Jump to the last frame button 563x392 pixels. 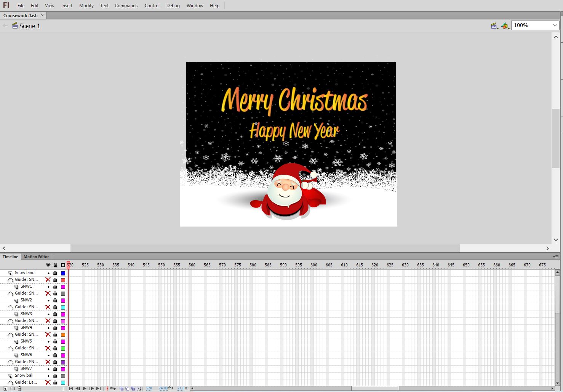pos(98,388)
